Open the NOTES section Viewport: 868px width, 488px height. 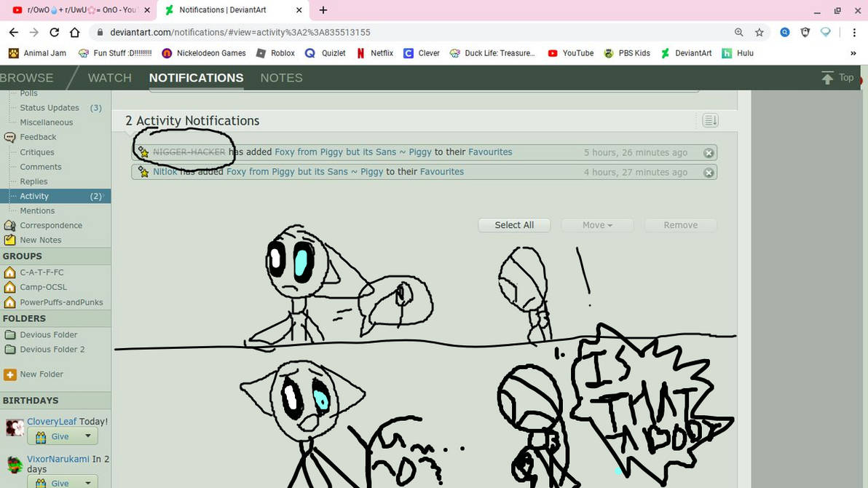click(281, 78)
